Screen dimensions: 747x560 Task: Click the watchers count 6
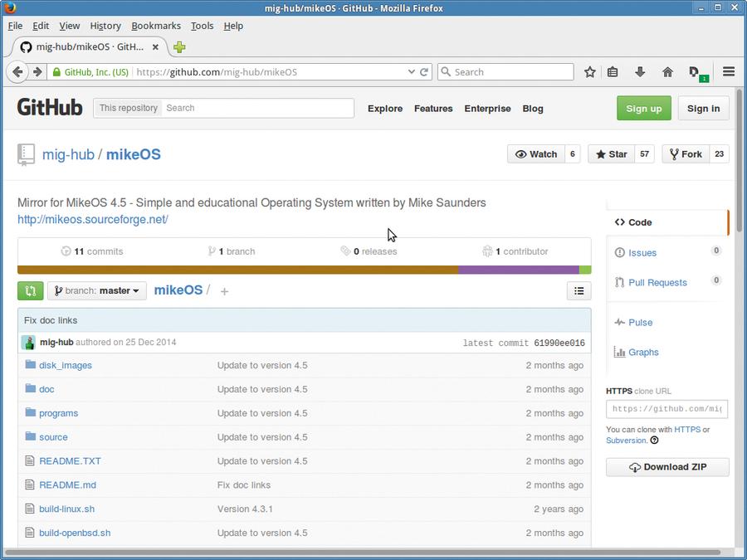573,154
